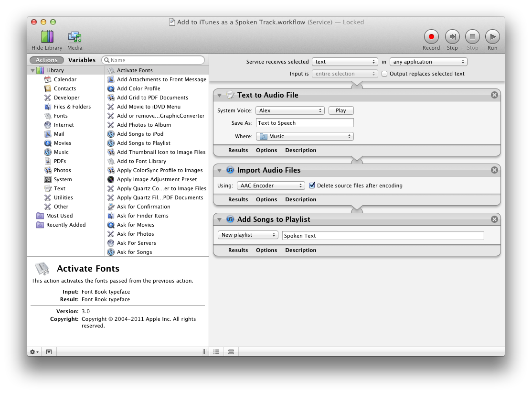Screen dimensions: 532x394
Task: Remove the Import Audio Files action
Action: [x=494, y=170]
